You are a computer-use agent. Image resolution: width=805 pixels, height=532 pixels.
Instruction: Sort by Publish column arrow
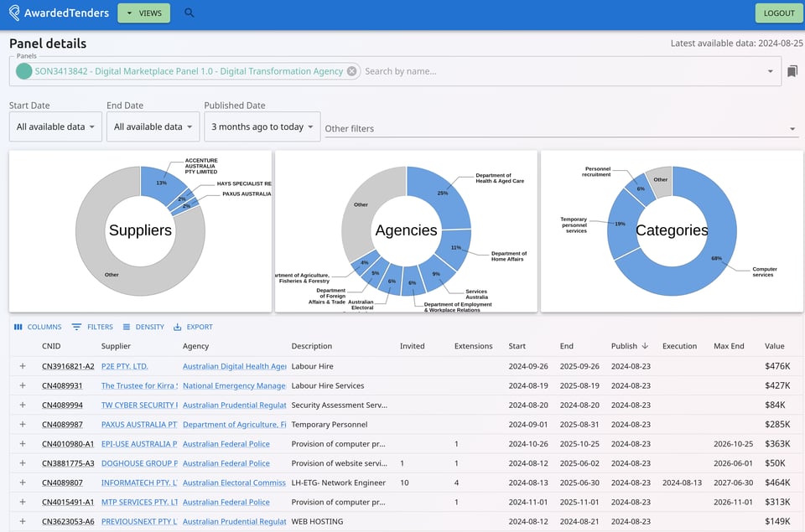[x=645, y=346]
